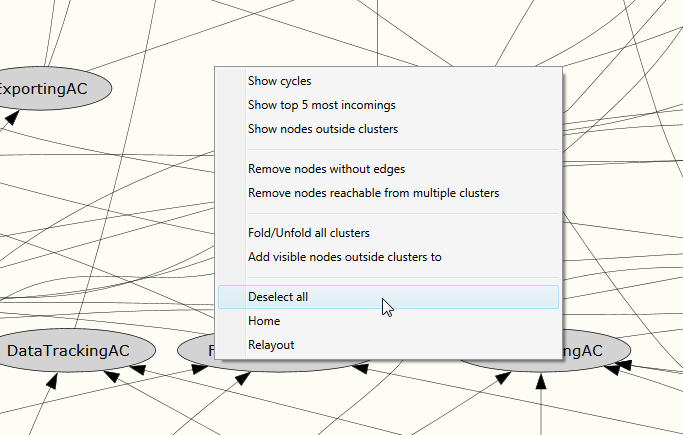Select Show nodes outside clusters
Viewport: 683px width, 435px height.
pyautogui.click(x=388, y=129)
